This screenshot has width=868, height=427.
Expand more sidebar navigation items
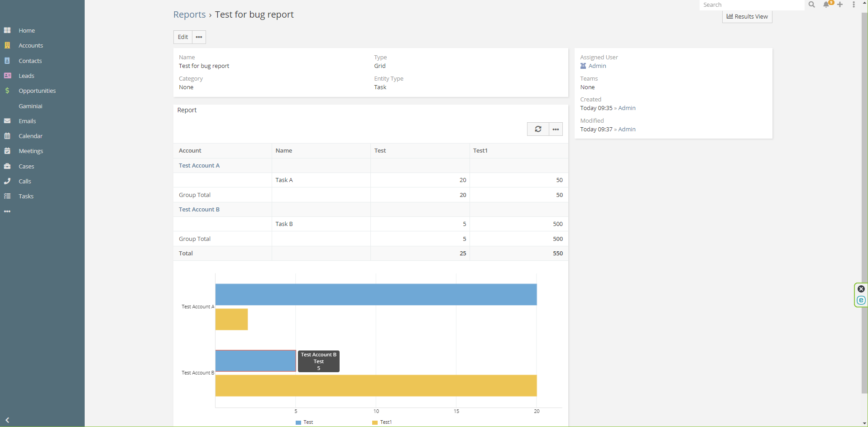point(7,211)
